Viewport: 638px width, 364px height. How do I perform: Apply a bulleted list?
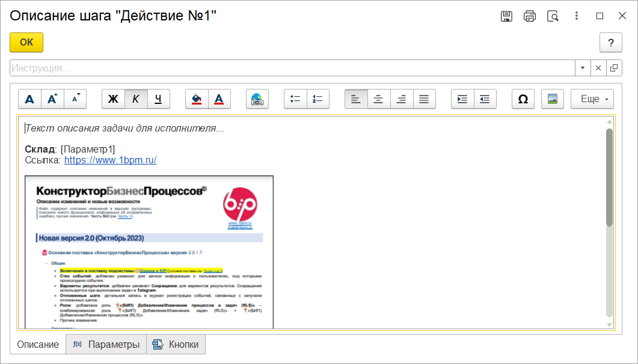tap(295, 99)
